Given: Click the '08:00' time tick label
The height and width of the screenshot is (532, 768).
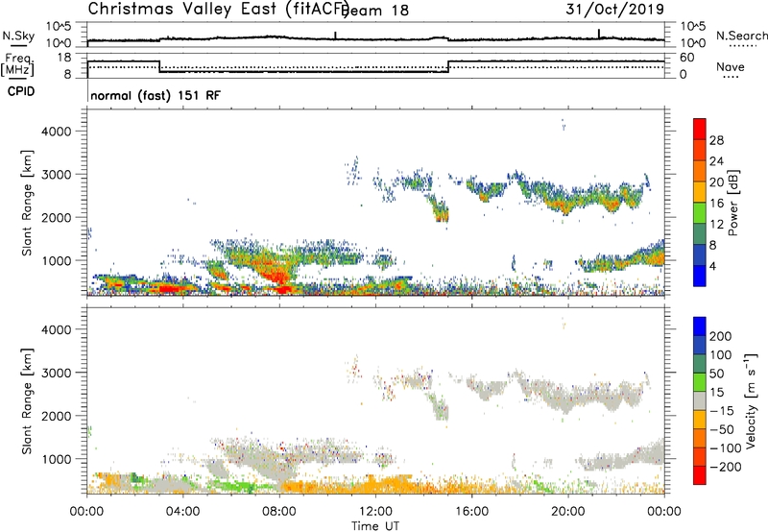Looking at the screenshot, I should click(x=279, y=512).
